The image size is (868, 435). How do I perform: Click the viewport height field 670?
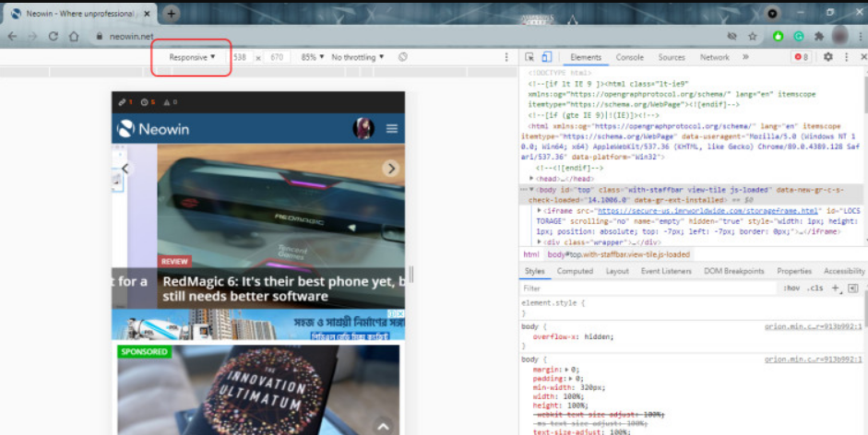coord(278,57)
